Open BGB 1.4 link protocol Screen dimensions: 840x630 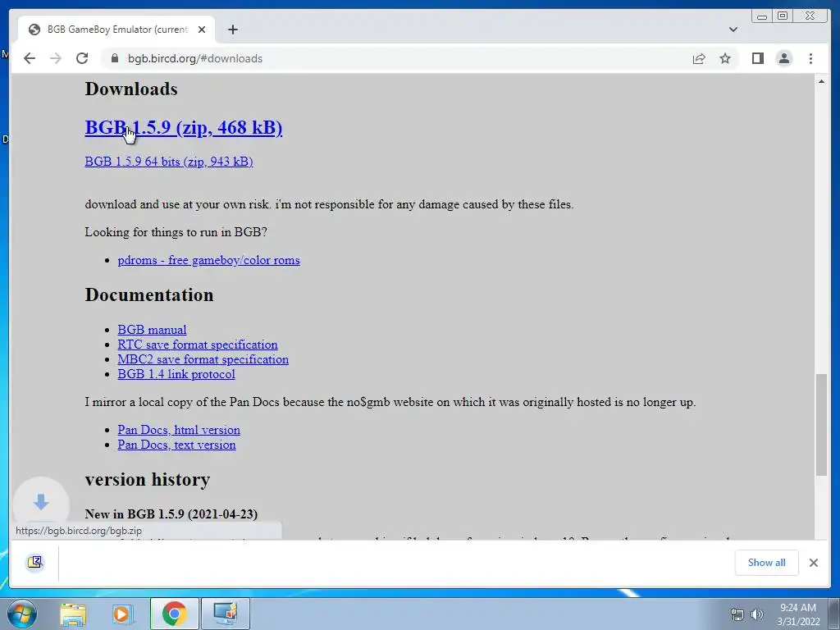click(176, 374)
